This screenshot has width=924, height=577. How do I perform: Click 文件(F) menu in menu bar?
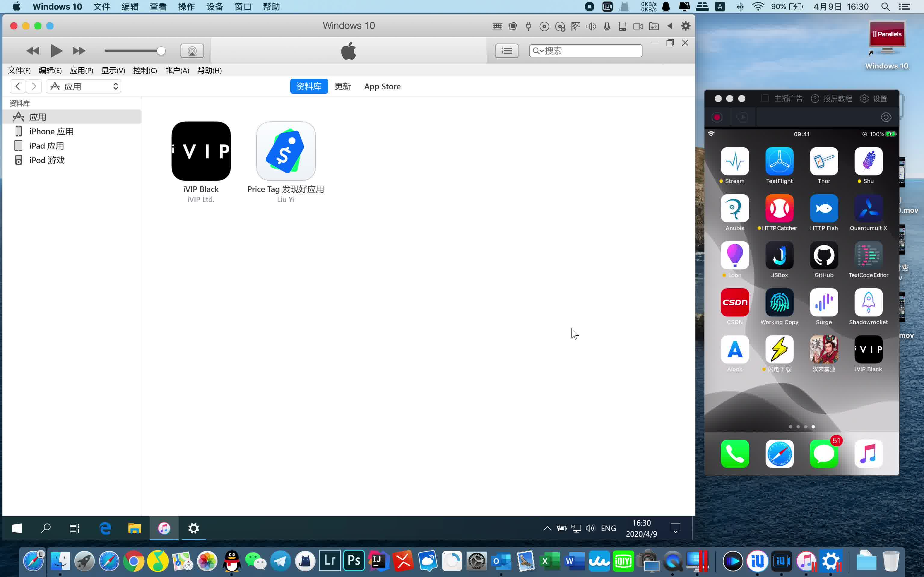coord(19,70)
